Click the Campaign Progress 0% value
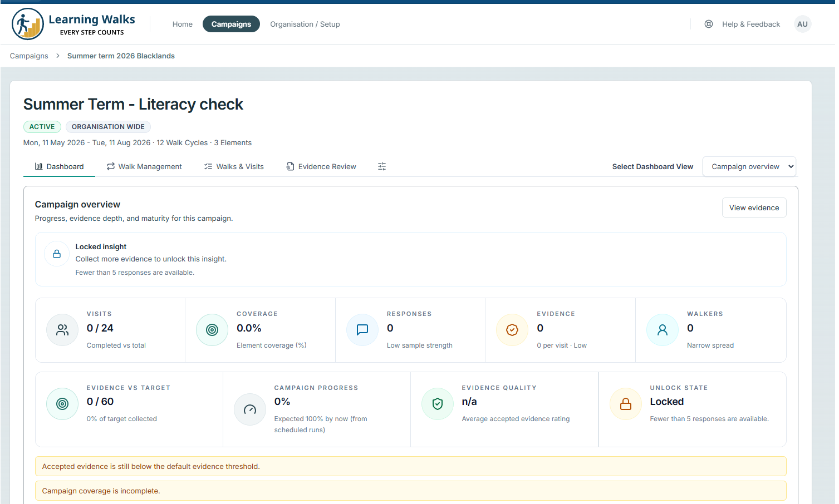The height and width of the screenshot is (504, 839). pos(282,402)
